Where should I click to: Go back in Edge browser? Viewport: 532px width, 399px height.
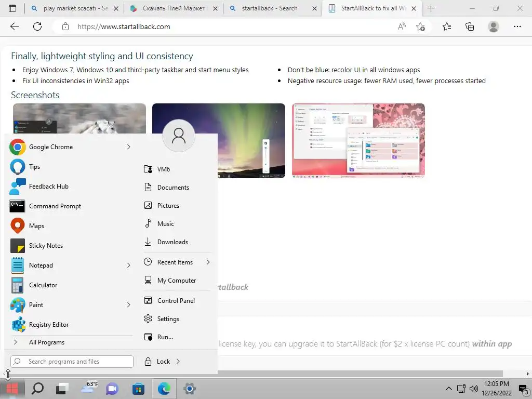coord(14,26)
